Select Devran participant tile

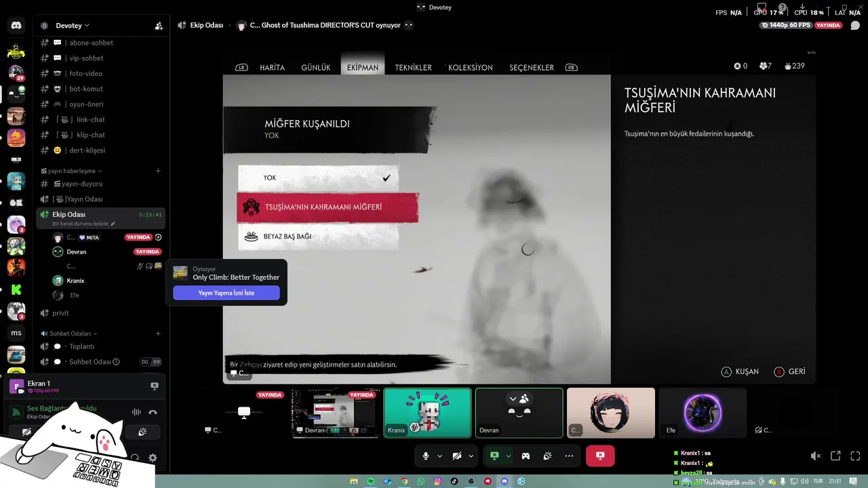519,413
